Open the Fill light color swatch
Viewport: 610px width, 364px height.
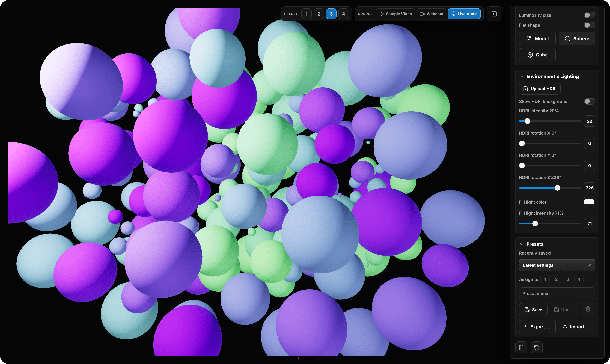pos(589,202)
